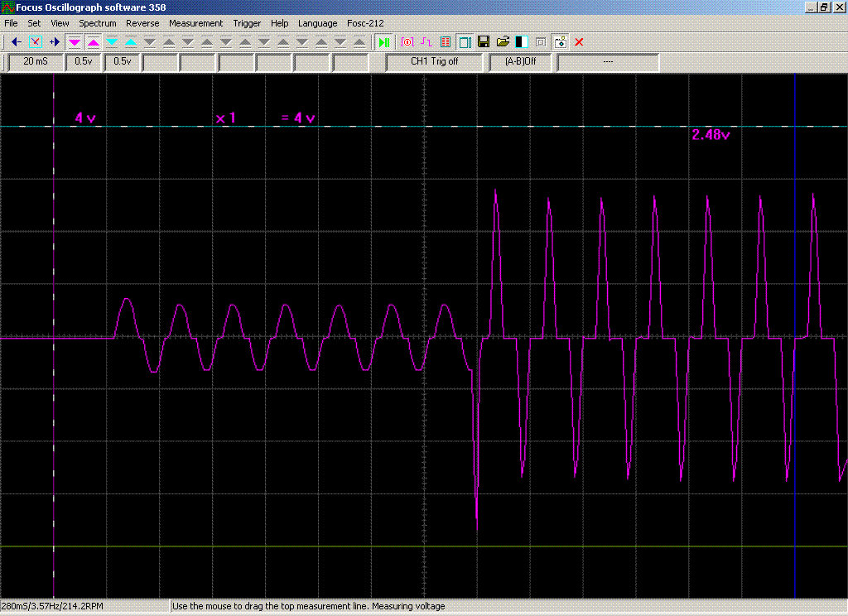Toggle the black-white background contrast icon
This screenshot has width=848, height=616.
pyautogui.click(x=522, y=41)
